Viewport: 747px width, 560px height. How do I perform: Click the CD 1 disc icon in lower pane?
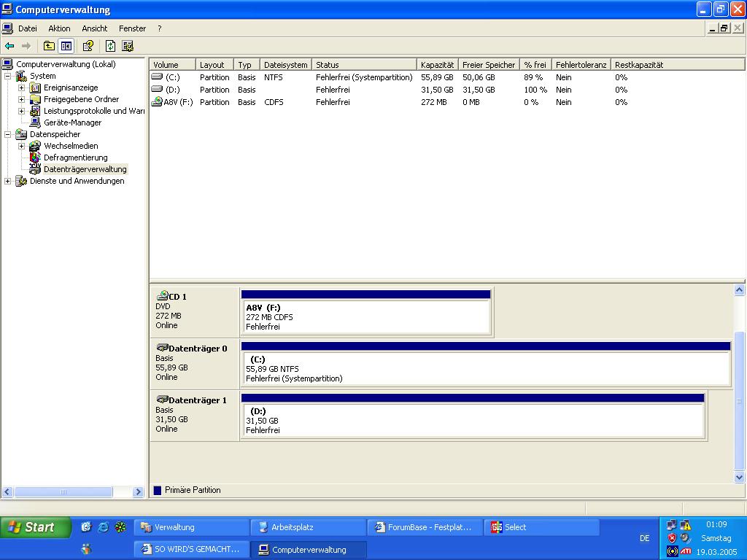tap(163, 295)
